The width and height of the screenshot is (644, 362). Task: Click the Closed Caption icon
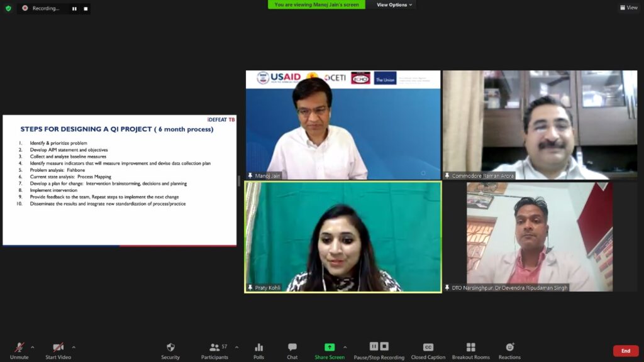tap(428, 348)
